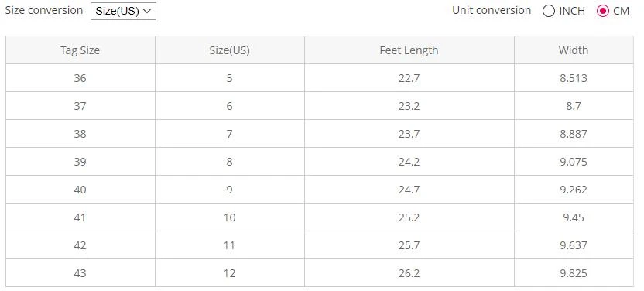Click the width 9.45 cell
This screenshot has width=644, height=291.
(574, 217)
